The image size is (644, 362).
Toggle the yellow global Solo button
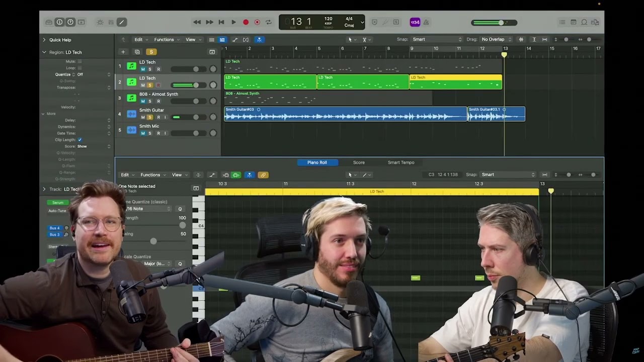pyautogui.click(x=151, y=52)
